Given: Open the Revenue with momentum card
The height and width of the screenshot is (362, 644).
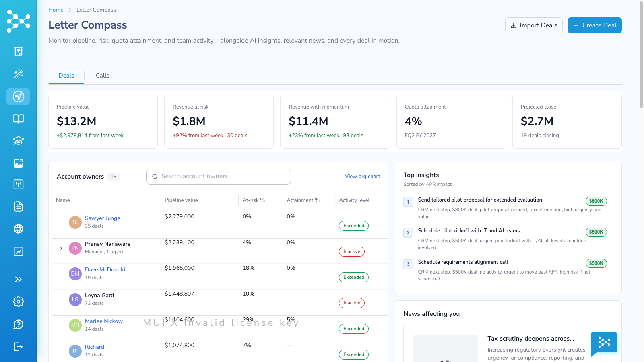Looking at the screenshot, I should 335,121.
